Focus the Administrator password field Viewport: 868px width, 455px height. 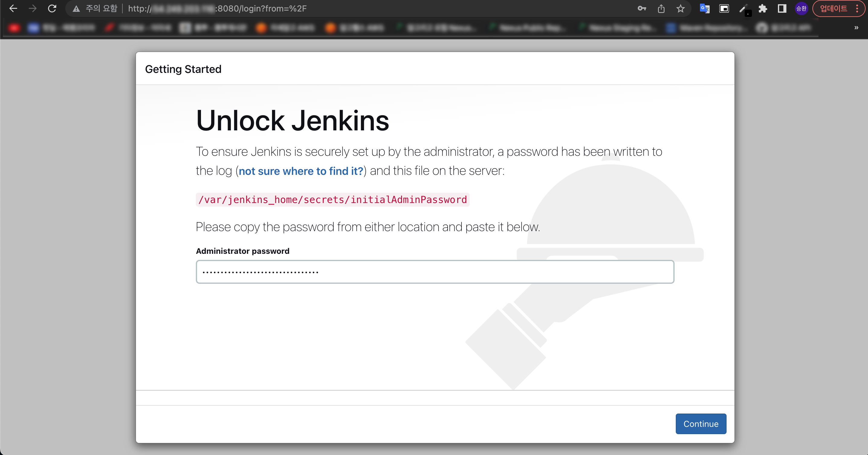(x=435, y=272)
